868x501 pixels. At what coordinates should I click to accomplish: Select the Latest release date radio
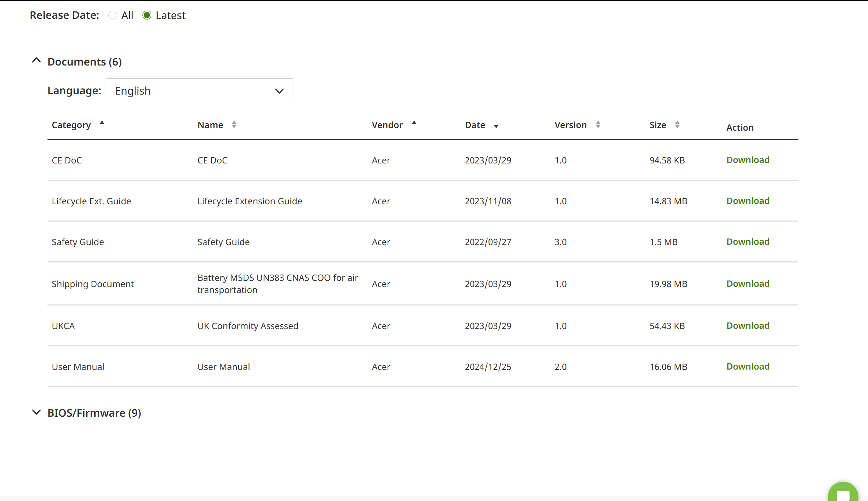(x=147, y=15)
